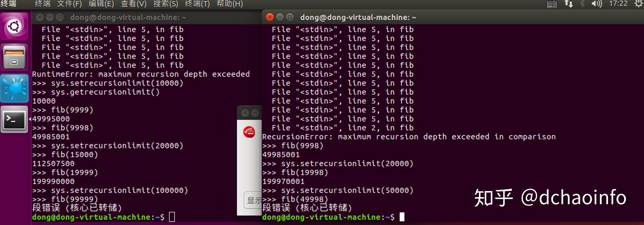Close the right terminal window
This screenshot has width=644, height=225.
tap(270, 17)
